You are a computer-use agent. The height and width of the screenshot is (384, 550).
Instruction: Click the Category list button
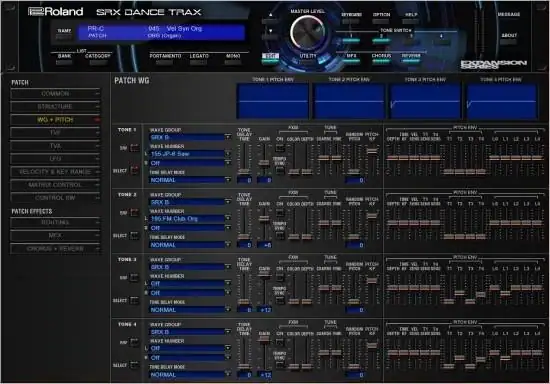pyautogui.click(x=98, y=62)
